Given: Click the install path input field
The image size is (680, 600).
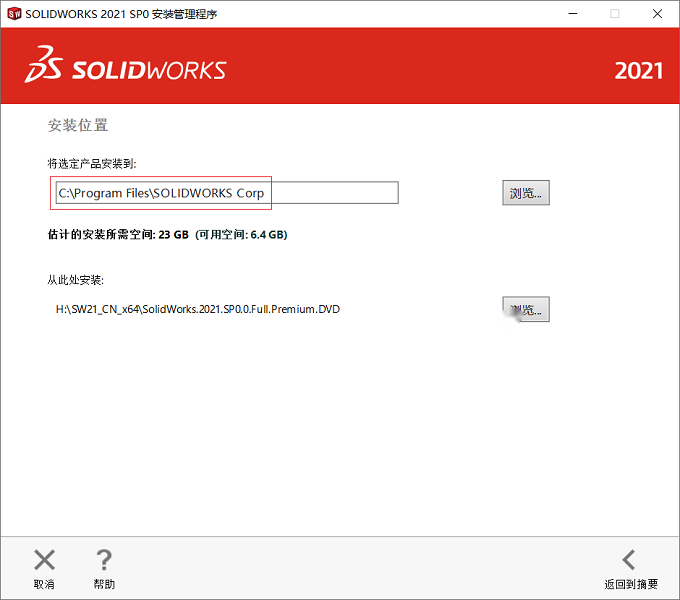Looking at the screenshot, I should pos(227,192).
